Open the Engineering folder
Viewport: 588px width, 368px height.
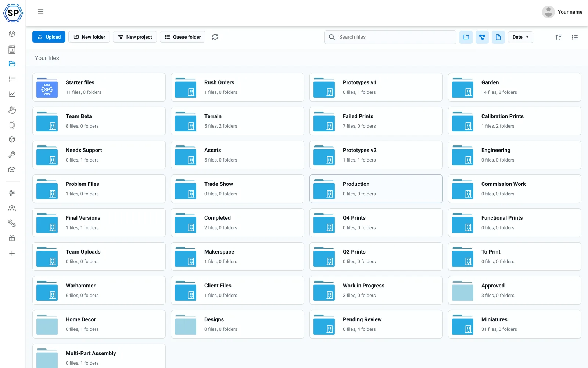click(x=514, y=155)
